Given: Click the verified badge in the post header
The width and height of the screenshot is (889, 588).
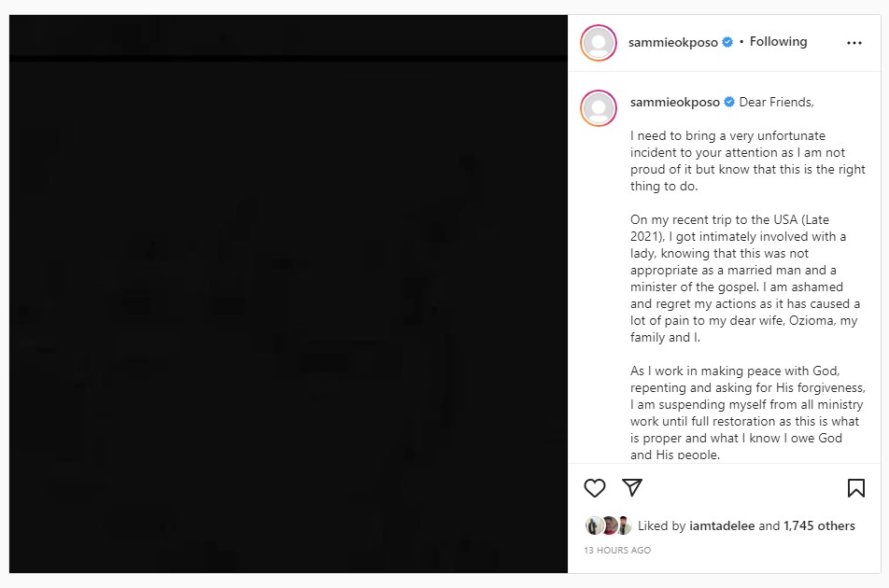Looking at the screenshot, I should [727, 42].
